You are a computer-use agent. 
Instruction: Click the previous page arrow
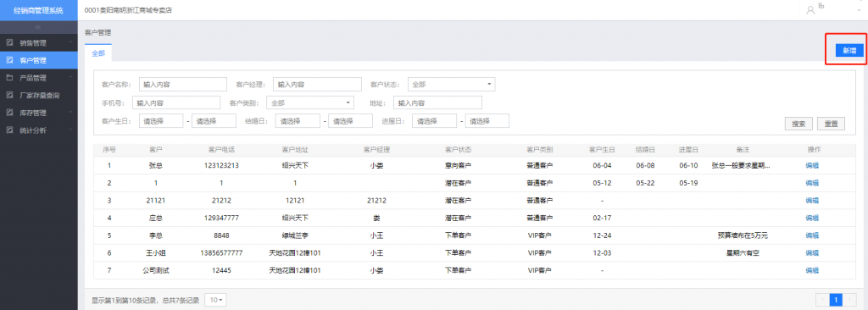point(823,300)
